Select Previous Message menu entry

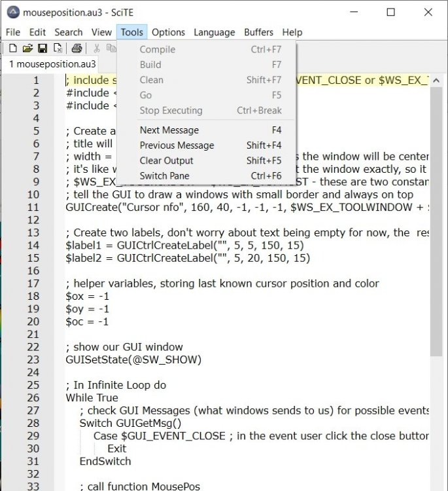[207, 145]
